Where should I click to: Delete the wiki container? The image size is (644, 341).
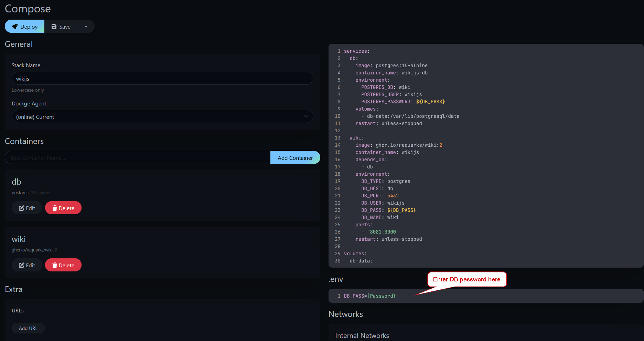[x=63, y=265]
